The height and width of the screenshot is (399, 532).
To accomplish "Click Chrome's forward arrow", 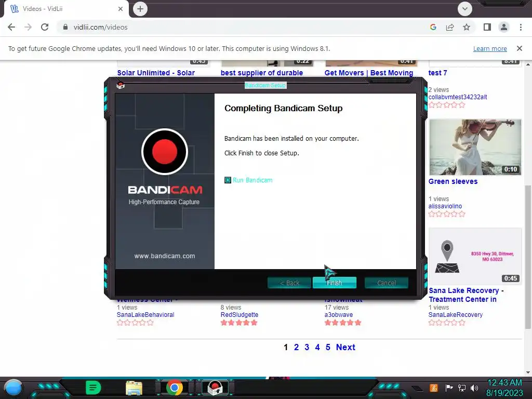I will tap(28, 27).
